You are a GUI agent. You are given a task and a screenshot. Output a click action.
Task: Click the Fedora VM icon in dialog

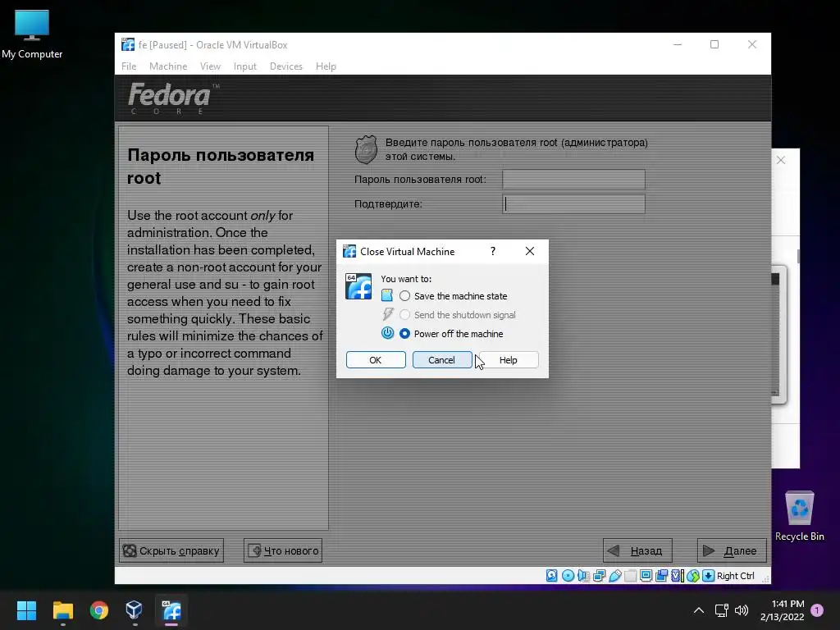(x=358, y=286)
